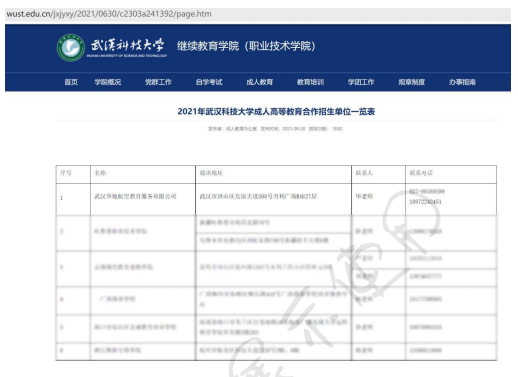
Task: Click the Wuhan University of Science and Technology round logo
Action: (x=71, y=48)
